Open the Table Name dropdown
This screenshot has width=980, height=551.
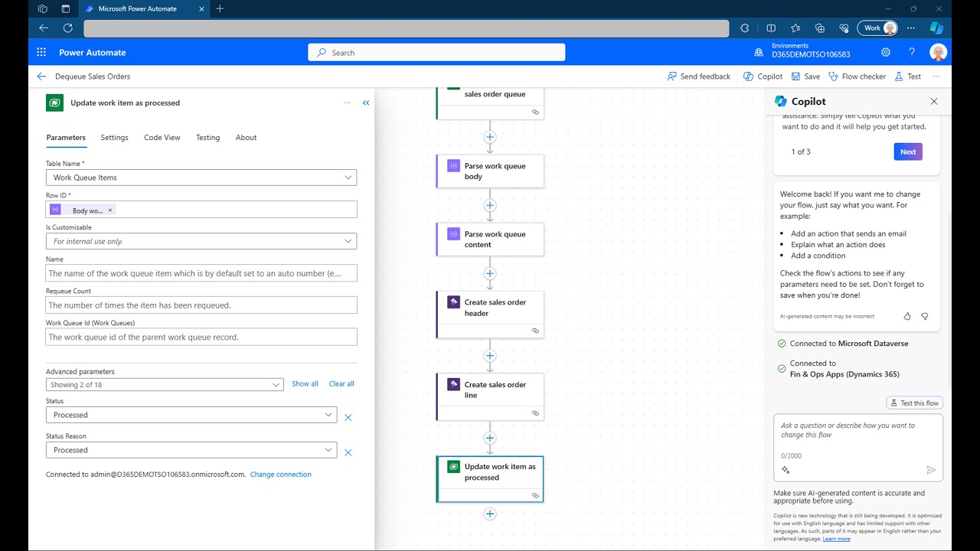point(201,178)
